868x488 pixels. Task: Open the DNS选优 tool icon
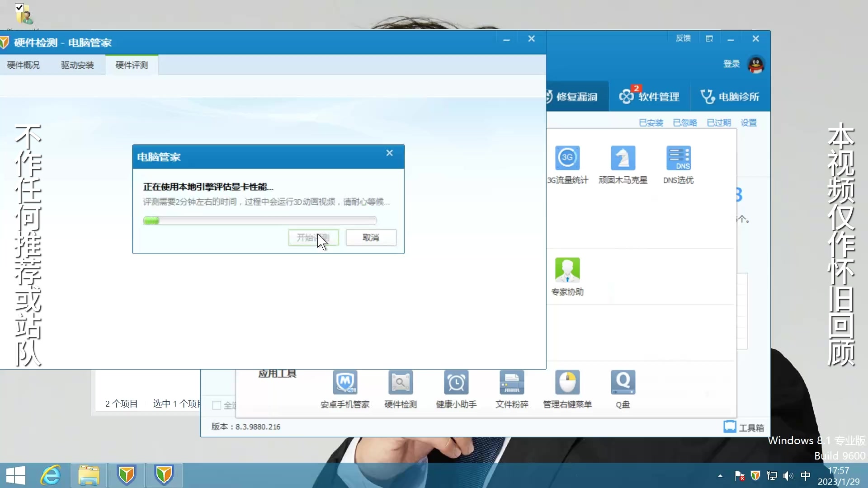coord(679,158)
